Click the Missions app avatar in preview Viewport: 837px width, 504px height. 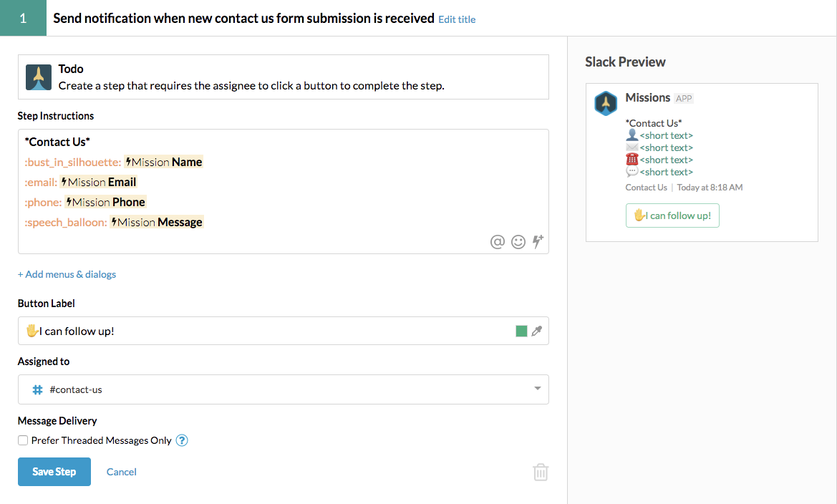(x=606, y=103)
